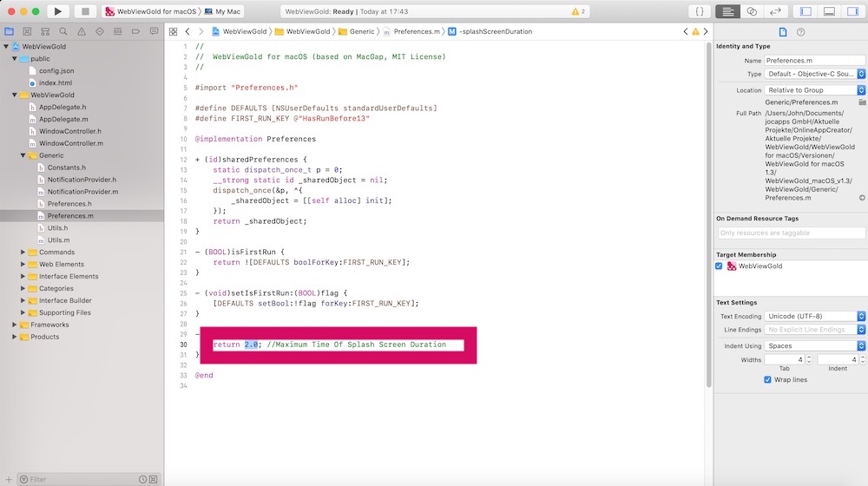Stop the running build
The height and width of the screenshot is (486, 868).
pos(85,11)
